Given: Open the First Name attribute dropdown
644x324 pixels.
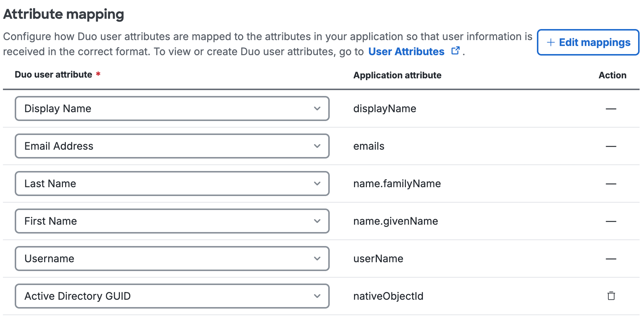Looking at the screenshot, I should pos(172,221).
